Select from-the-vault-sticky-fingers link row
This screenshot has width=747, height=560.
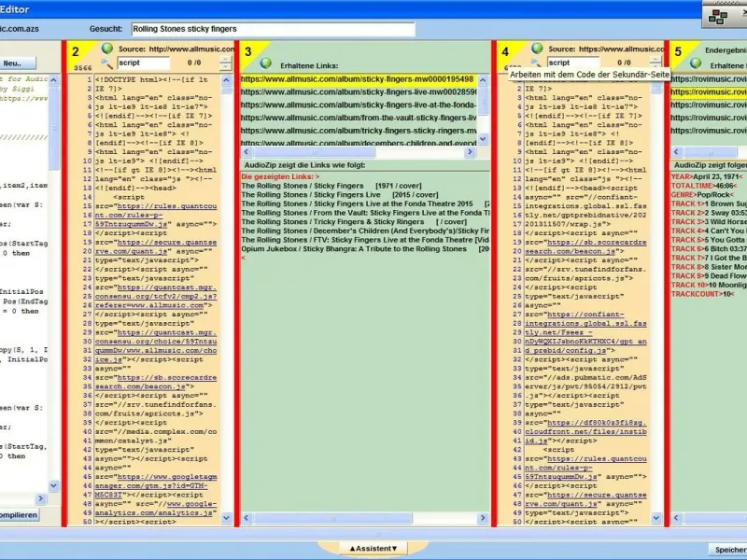pos(359,118)
